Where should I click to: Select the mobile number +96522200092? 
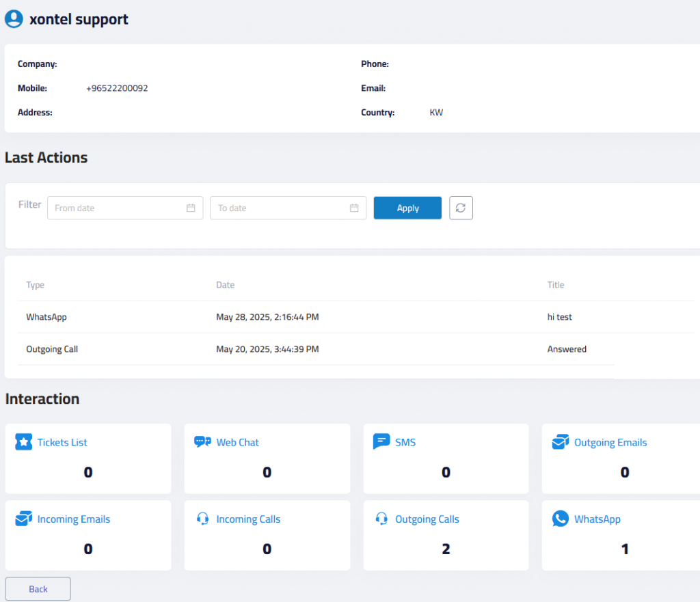click(117, 88)
